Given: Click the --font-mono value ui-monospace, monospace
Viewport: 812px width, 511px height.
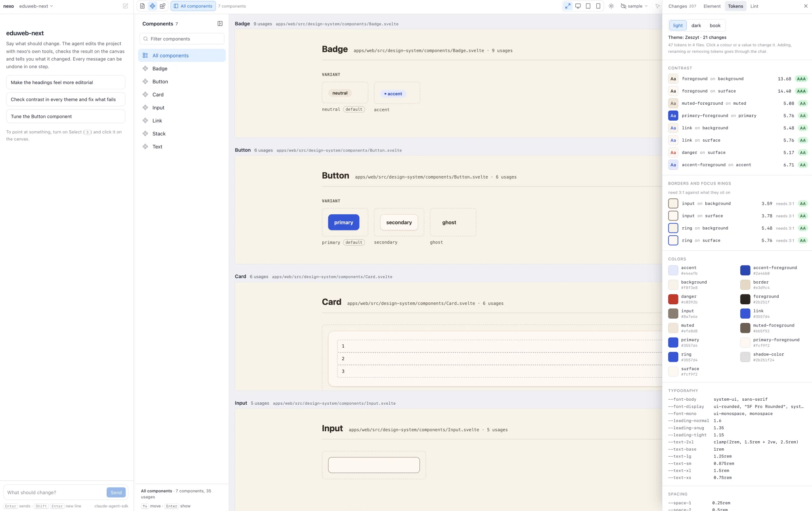Looking at the screenshot, I should (743, 414).
